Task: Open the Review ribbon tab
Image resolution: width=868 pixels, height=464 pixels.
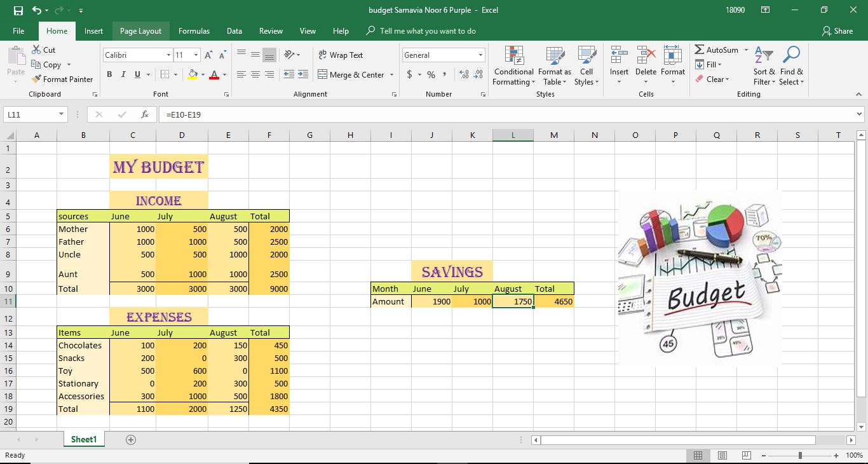Action: tap(271, 31)
